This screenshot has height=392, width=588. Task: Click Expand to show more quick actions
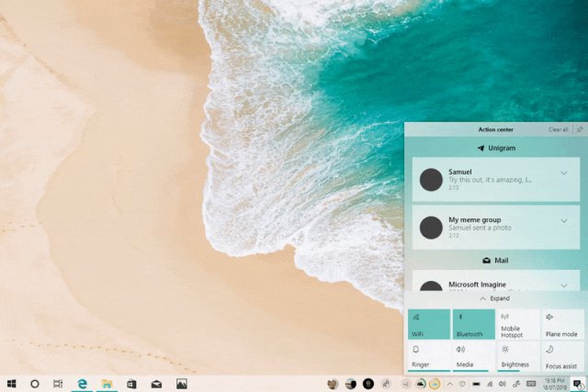494,298
